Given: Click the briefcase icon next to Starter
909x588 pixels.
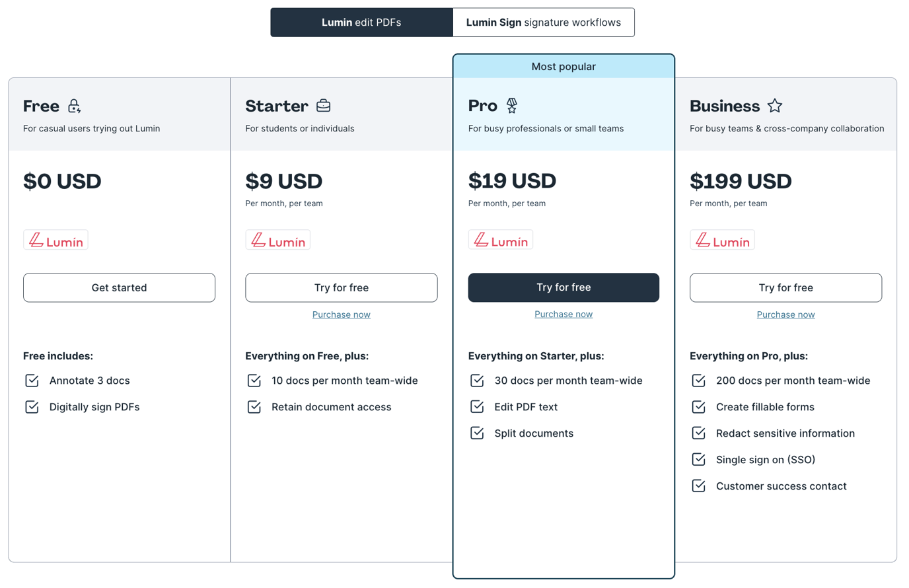Looking at the screenshot, I should 323,105.
